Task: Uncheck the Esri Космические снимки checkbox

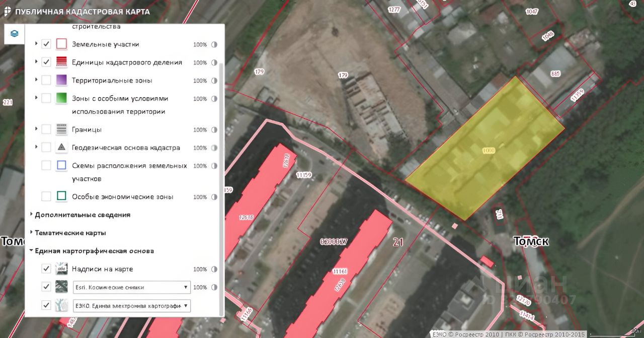Action: click(46, 287)
